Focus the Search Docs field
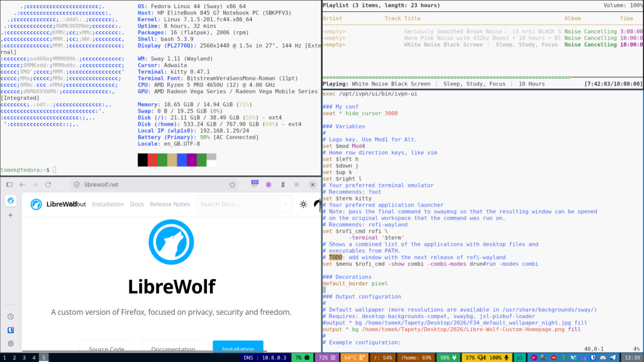This screenshot has width=644, height=362. (244, 204)
